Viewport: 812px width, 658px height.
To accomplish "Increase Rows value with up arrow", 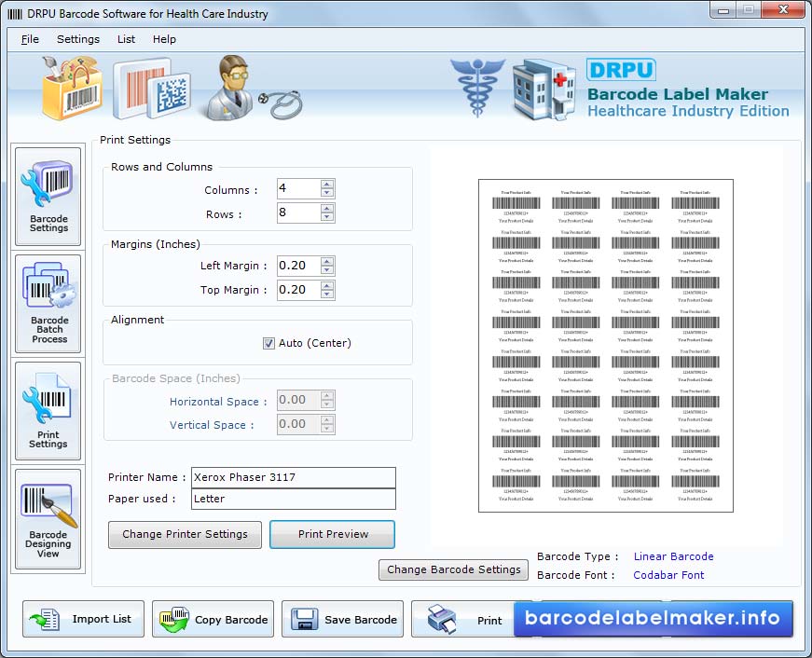I will pyautogui.click(x=327, y=208).
